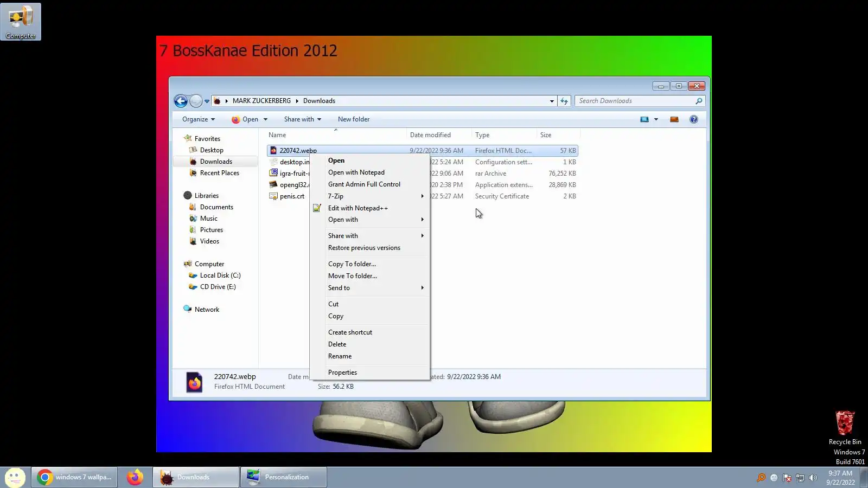Sort files by the Type column
This screenshot has width=868, height=488.
[x=504, y=135]
